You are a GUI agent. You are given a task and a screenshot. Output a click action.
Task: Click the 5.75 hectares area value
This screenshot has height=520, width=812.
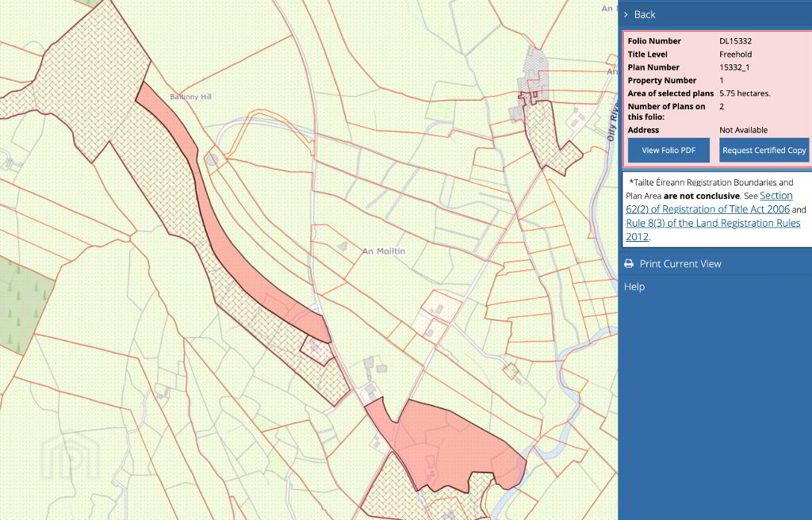pos(745,93)
